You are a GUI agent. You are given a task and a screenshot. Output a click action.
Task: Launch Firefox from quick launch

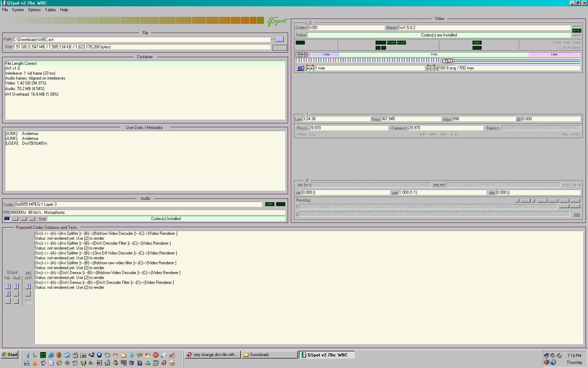click(59, 355)
